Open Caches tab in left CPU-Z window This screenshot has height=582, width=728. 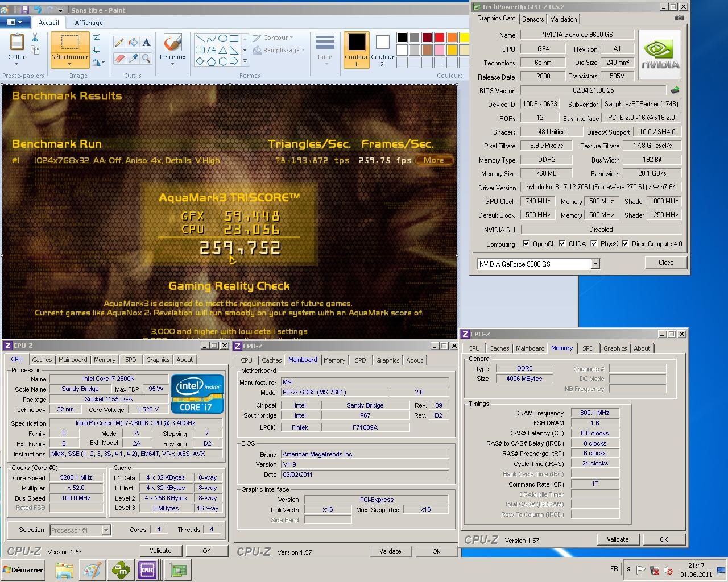[x=42, y=360]
